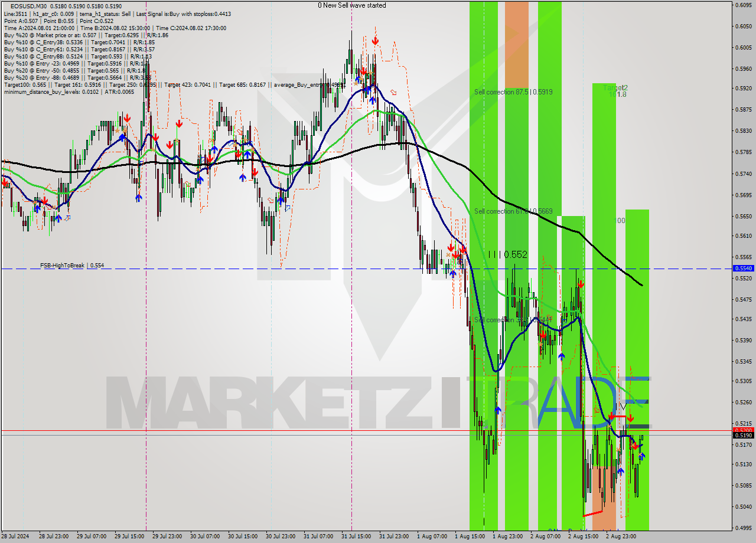Click the 0.5830 price scale value
The width and height of the screenshot is (756, 543).
point(743,131)
